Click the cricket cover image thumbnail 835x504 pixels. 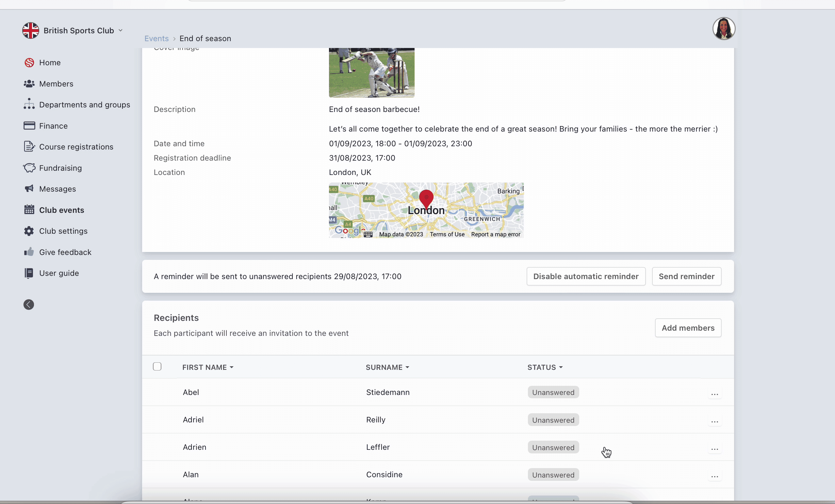tap(371, 72)
